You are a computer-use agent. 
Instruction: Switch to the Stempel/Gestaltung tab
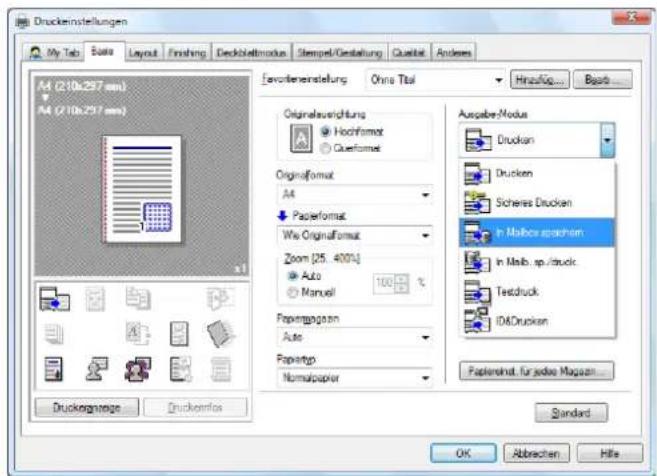[340, 53]
